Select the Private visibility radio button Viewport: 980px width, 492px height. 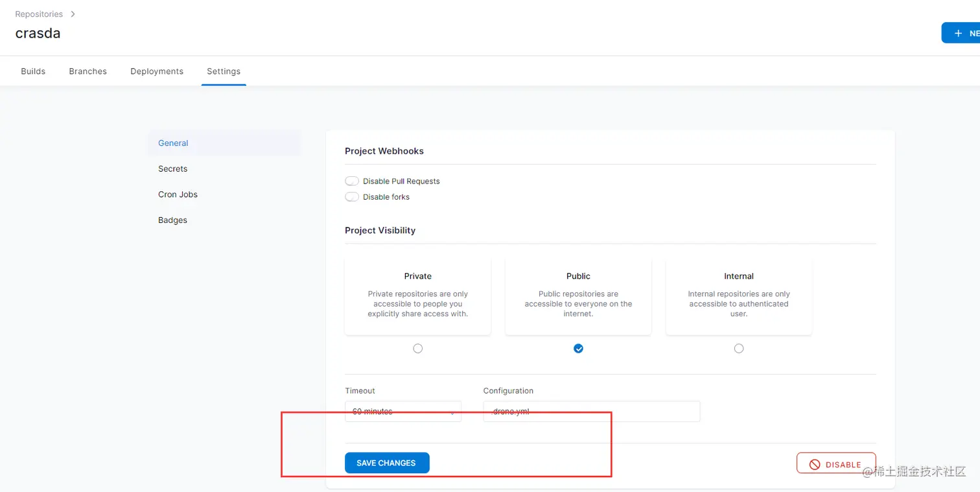(x=418, y=349)
